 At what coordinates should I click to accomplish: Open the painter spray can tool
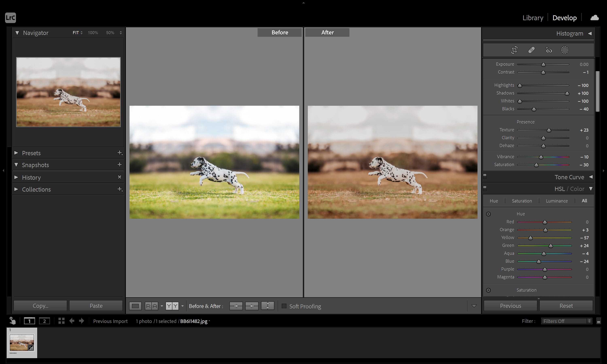(12, 321)
